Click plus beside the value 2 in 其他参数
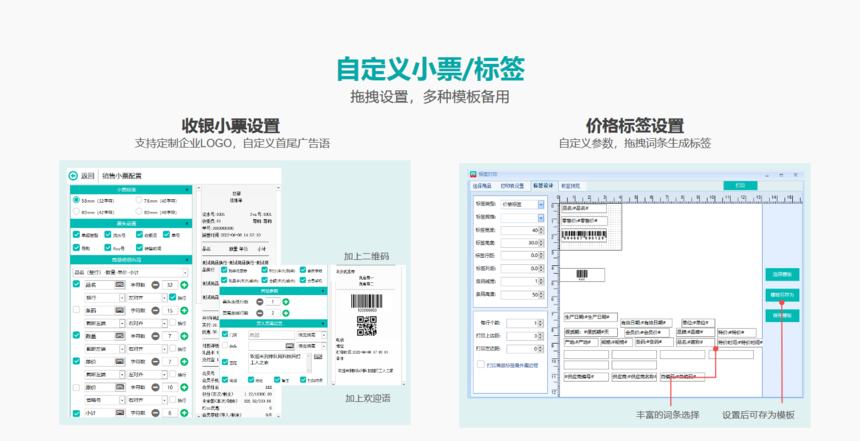 [x=286, y=313]
